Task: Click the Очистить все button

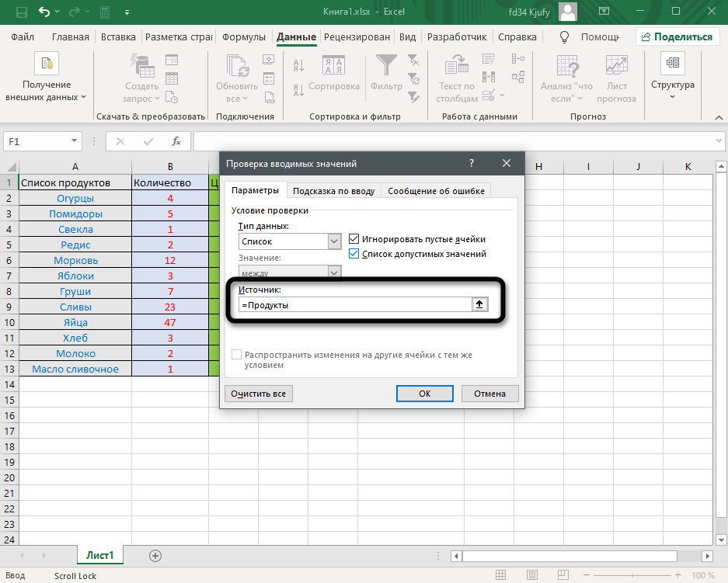Action: (x=258, y=394)
